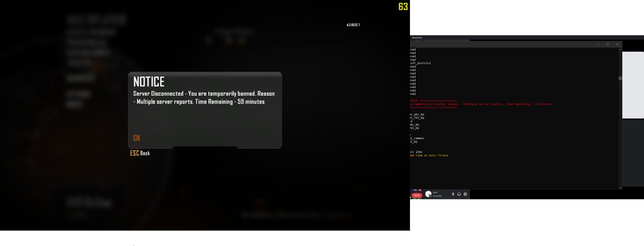Click the 'aft_dustkick' console line
This screenshot has height=246, width=644.
(x=420, y=63)
